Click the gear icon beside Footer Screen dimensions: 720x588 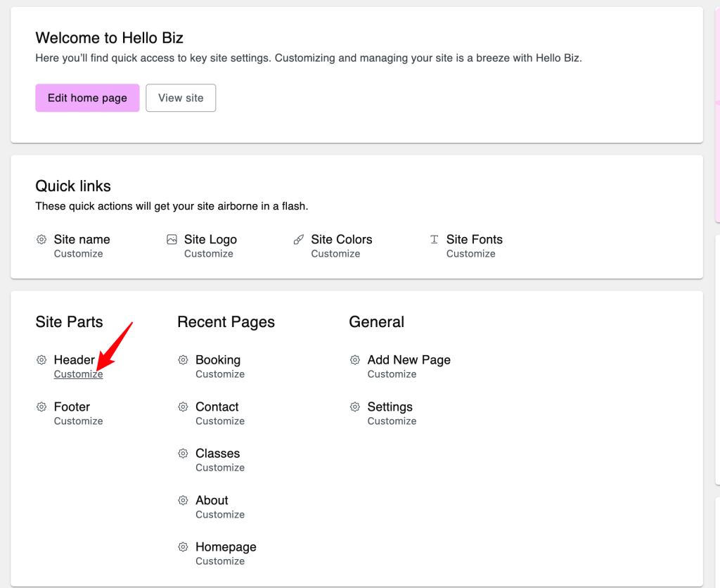coord(41,407)
